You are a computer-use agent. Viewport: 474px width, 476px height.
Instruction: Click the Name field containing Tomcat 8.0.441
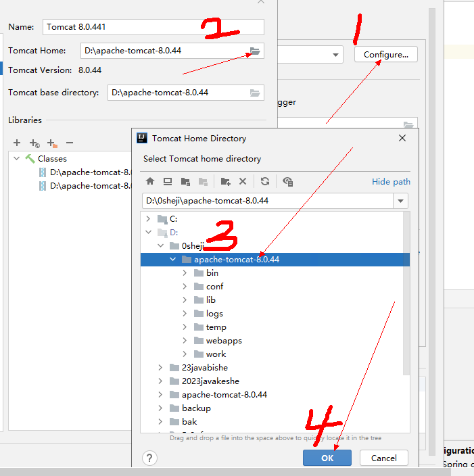153,27
